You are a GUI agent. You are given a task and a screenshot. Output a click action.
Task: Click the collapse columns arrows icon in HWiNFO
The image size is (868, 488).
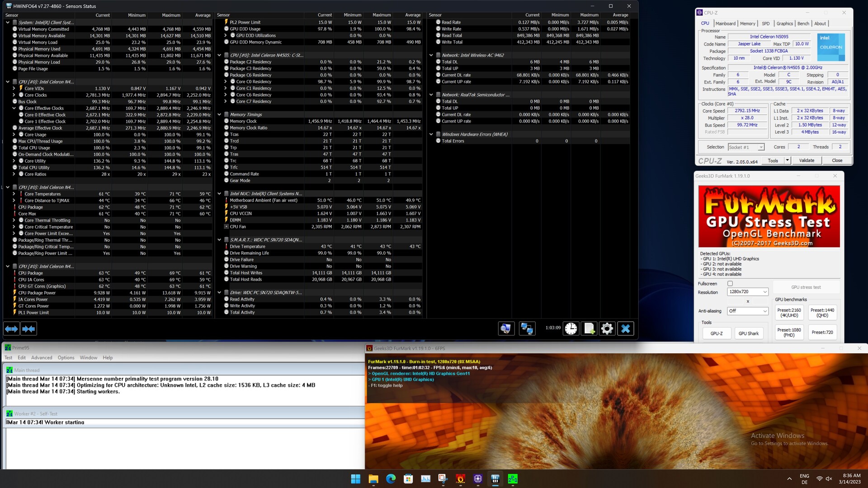coord(28,329)
